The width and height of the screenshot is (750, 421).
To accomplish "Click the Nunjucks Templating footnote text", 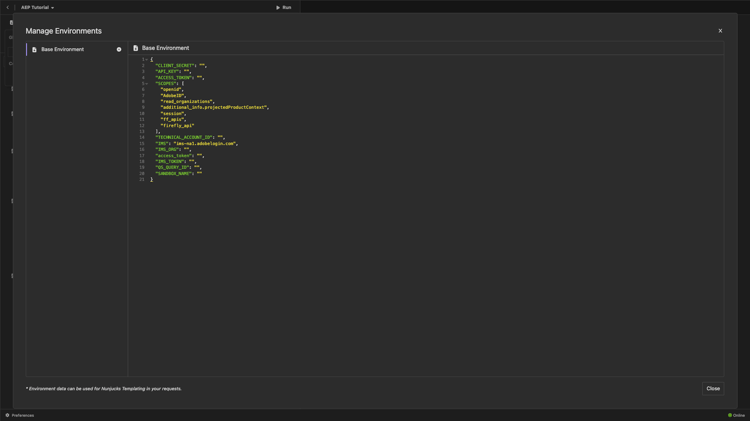I will tap(103, 388).
